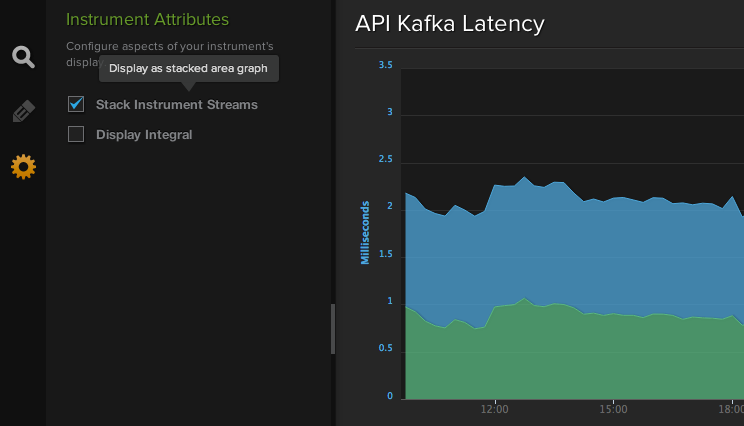This screenshot has width=744, height=426.
Task: Click the 2.5 y-axis tick label
Action: [385, 159]
